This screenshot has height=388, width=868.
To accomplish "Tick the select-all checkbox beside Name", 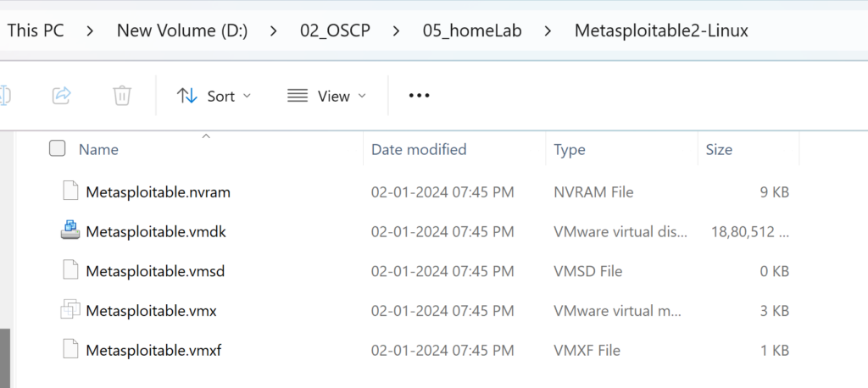I will tap(57, 148).
